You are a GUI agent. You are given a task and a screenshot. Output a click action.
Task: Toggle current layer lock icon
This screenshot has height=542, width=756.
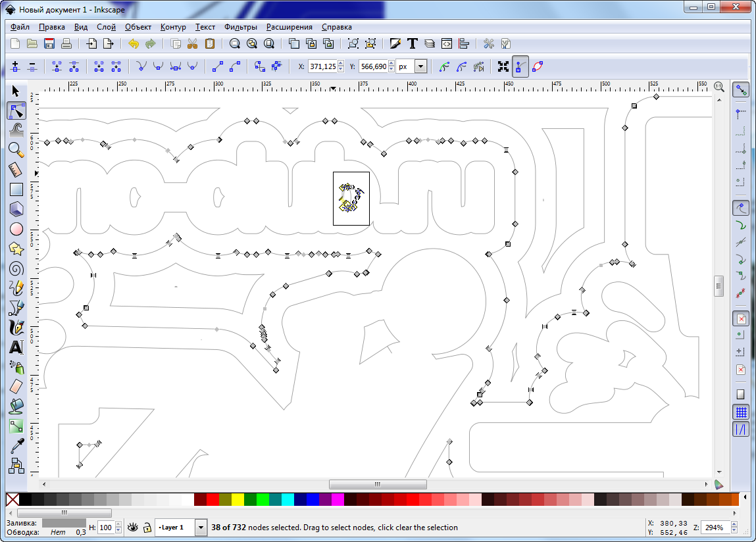pyautogui.click(x=147, y=527)
